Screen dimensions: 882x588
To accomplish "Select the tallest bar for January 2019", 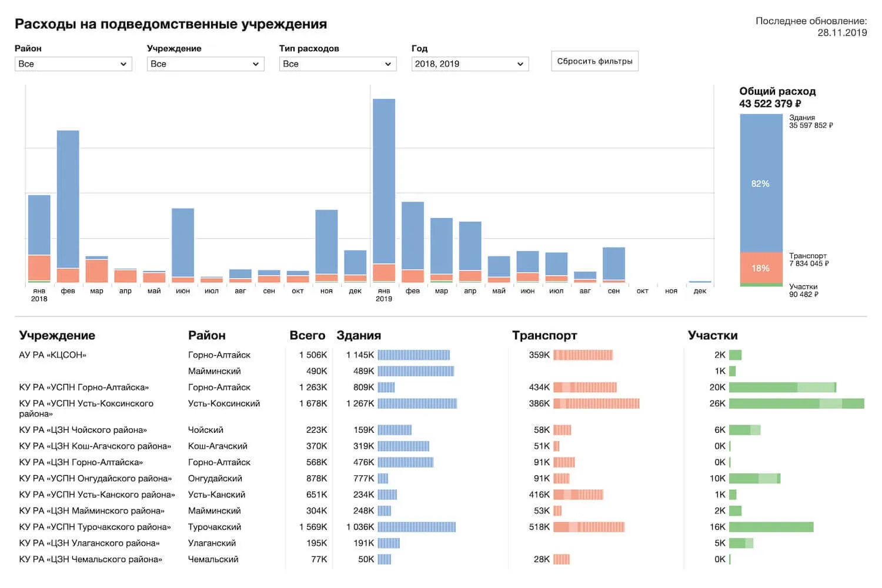I will [384, 181].
